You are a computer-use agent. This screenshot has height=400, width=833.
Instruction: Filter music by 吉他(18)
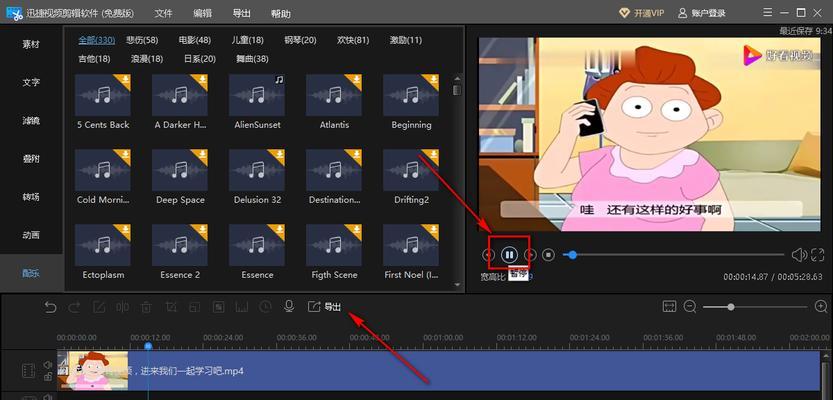[95, 58]
